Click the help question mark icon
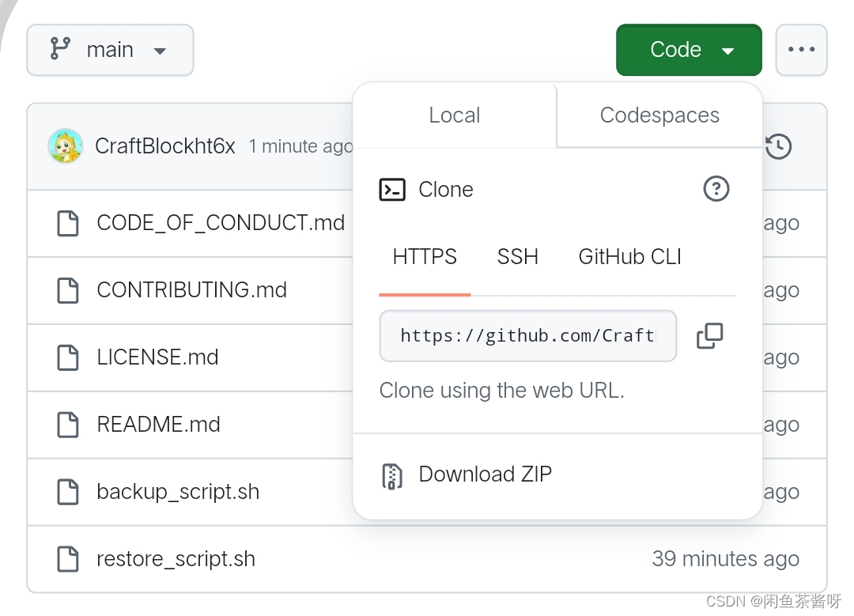The height and width of the screenshot is (616, 854). pyautogui.click(x=716, y=189)
